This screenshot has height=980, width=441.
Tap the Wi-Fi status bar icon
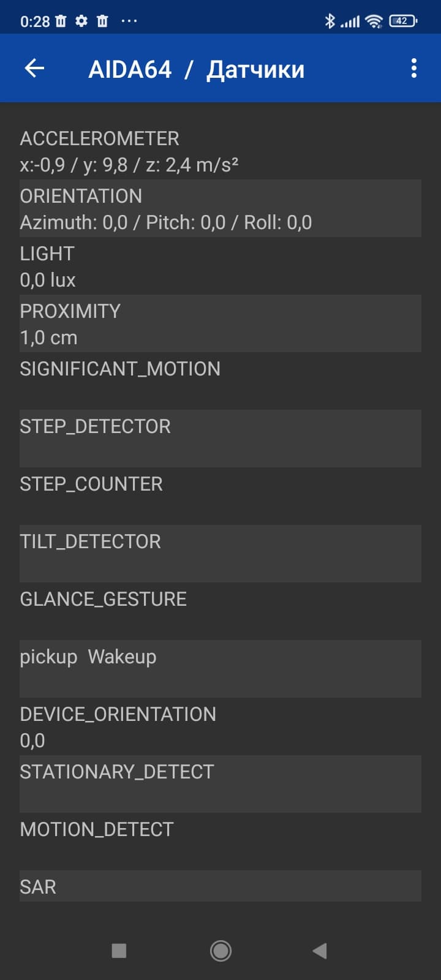click(x=373, y=21)
